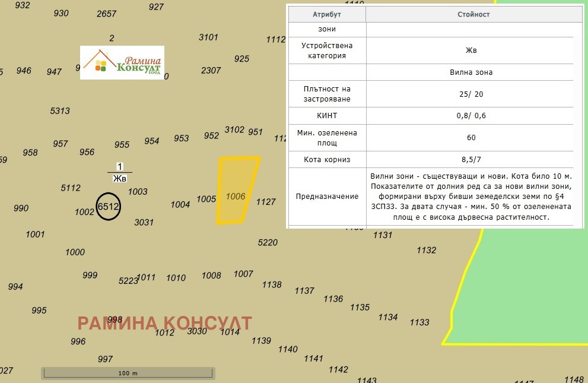Image resolution: width=588 pixels, height=383 pixels.
Task: Select the Плътност на застрояване row
Action: (x=327, y=93)
